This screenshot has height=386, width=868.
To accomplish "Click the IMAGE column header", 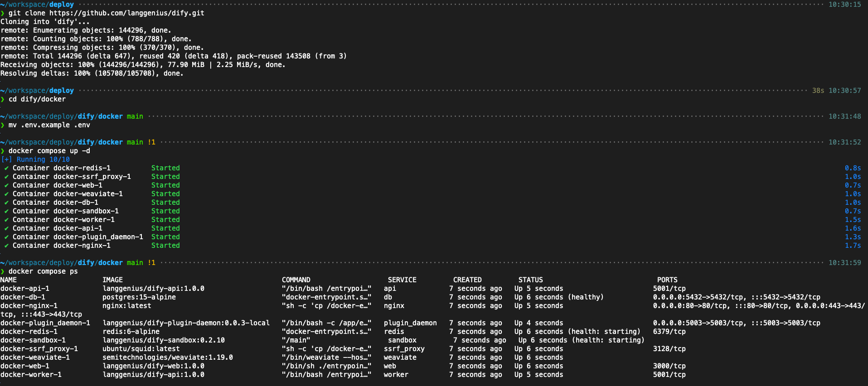I will [112, 280].
